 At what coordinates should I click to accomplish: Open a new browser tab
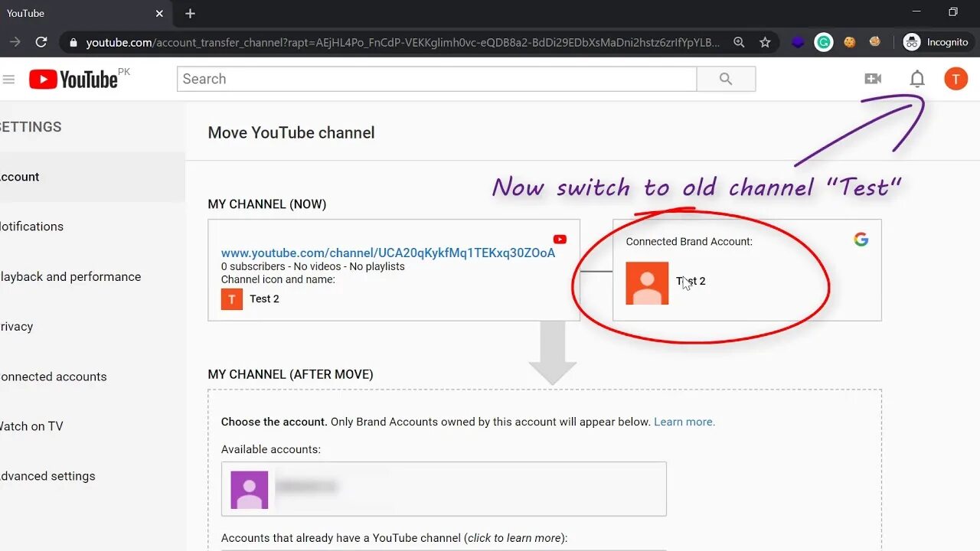click(x=190, y=13)
